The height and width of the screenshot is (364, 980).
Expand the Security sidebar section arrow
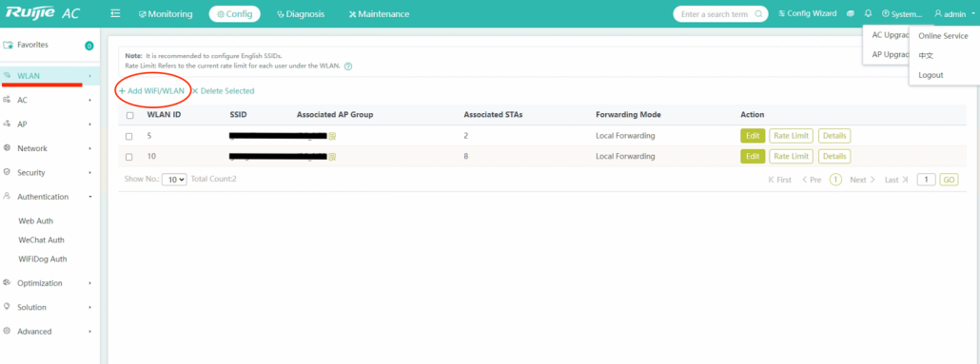point(90,172)
